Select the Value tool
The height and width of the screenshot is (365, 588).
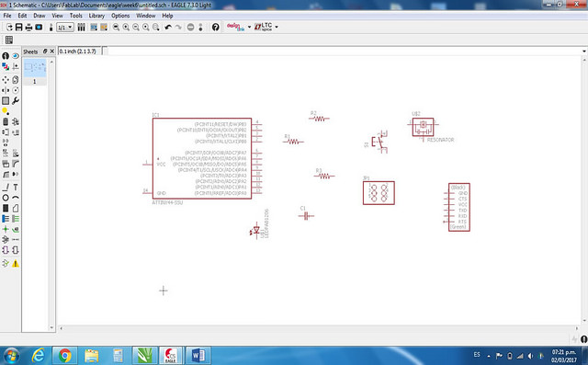[x=16, y=153]
